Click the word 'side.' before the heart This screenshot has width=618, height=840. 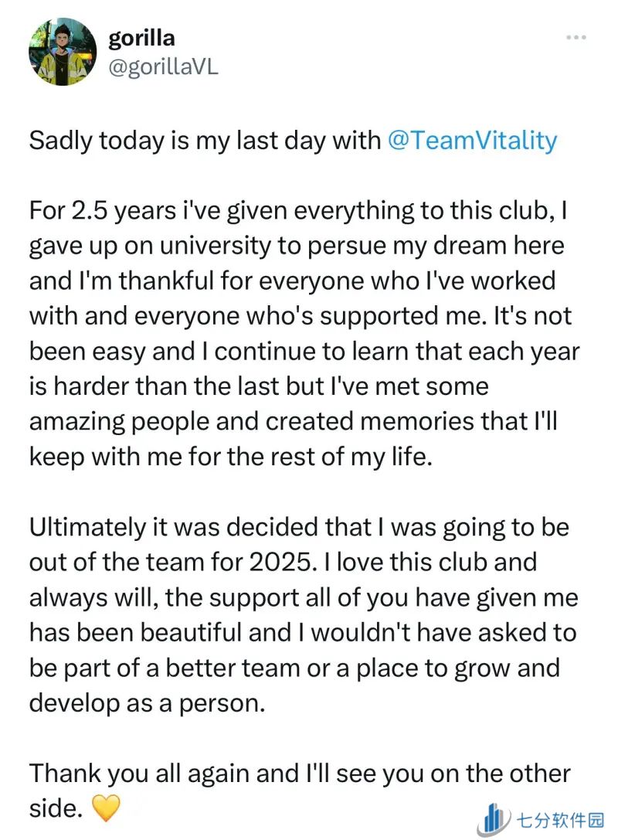click(55, 808)
